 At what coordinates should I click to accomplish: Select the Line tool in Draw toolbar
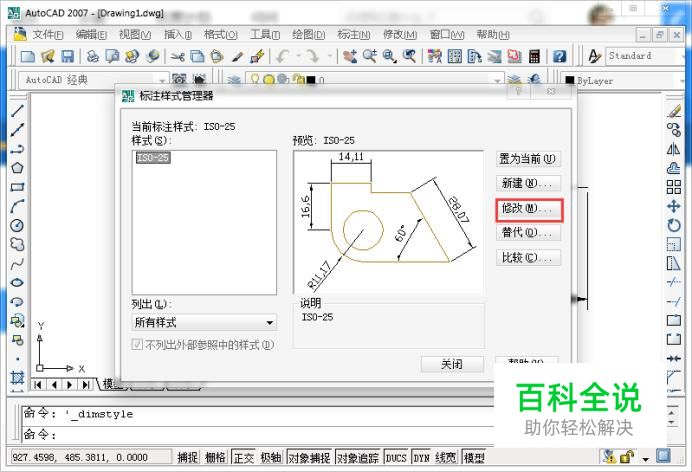point(17,110)
